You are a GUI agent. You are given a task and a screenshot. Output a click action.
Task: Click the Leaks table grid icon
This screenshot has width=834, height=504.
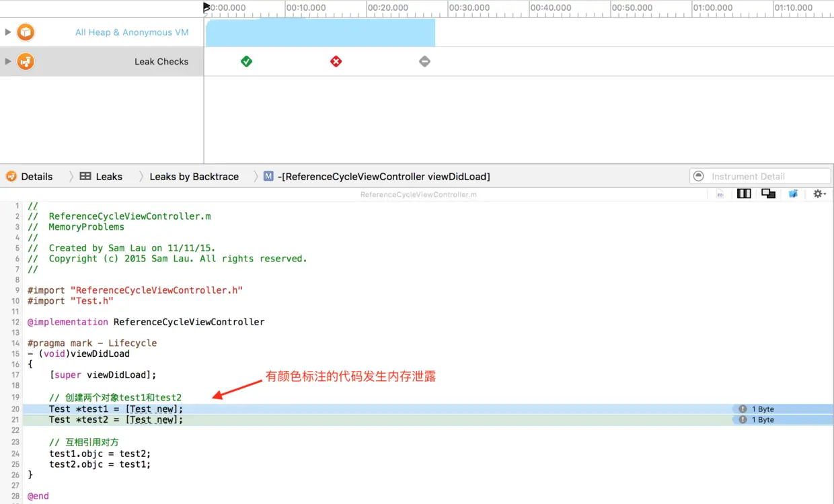click(x=85, y=176)
